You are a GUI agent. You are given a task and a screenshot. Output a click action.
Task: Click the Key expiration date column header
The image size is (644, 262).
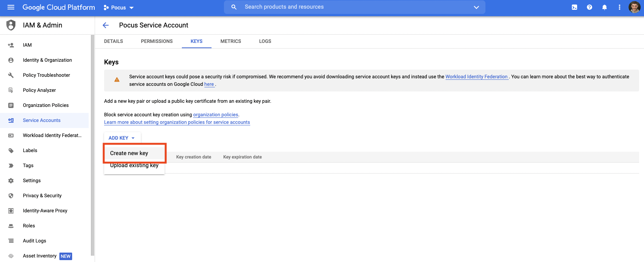(x=242, y=157)
